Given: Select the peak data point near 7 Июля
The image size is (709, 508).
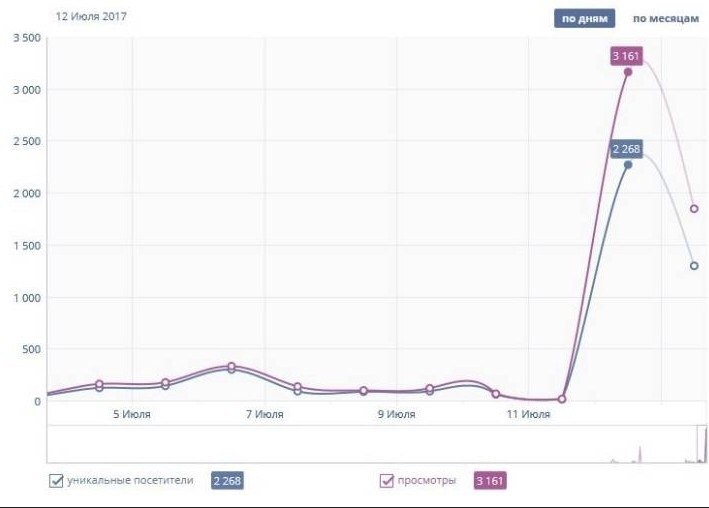Looking at the screenshot, I should pos(232,366).
